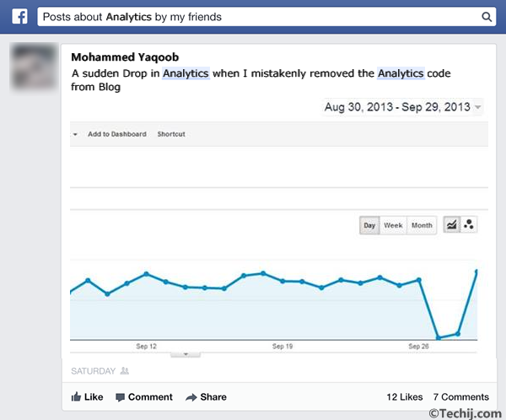Click the Share arrow icon
Screen dimensions: 506x420
click(191, 396)
